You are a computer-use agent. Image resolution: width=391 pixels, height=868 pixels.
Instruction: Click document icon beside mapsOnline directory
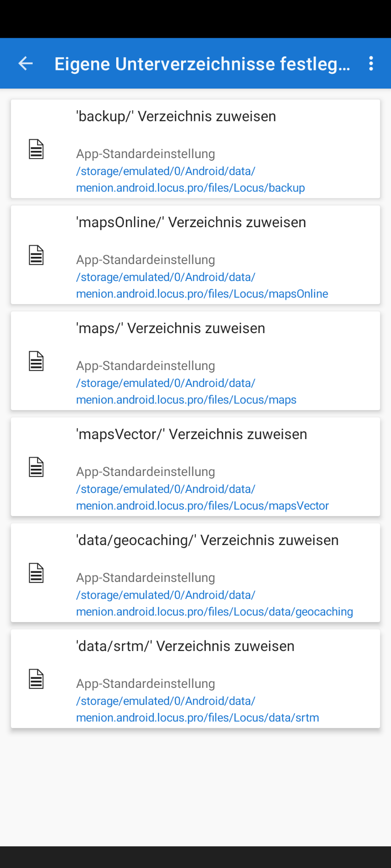[x=36, y=255]
